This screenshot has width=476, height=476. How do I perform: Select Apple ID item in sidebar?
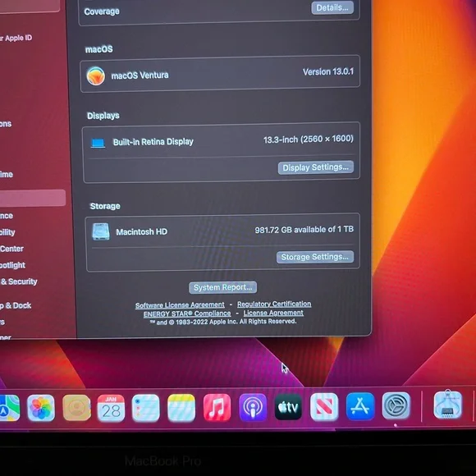coord(16,39)
